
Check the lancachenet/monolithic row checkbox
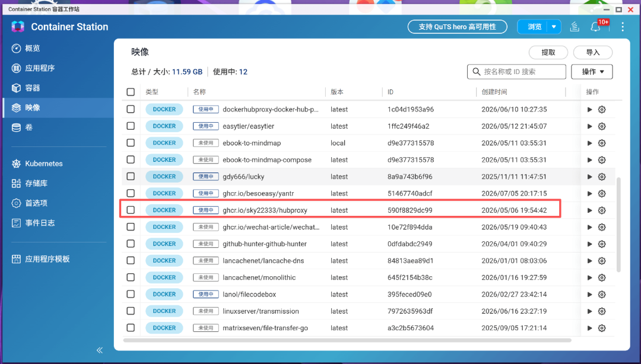[x=131, y=277]
